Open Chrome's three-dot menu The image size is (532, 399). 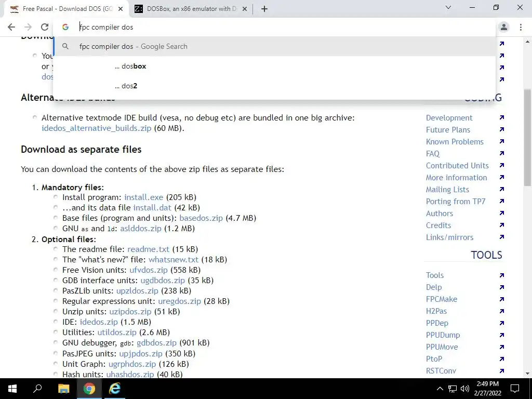point(521,27)
